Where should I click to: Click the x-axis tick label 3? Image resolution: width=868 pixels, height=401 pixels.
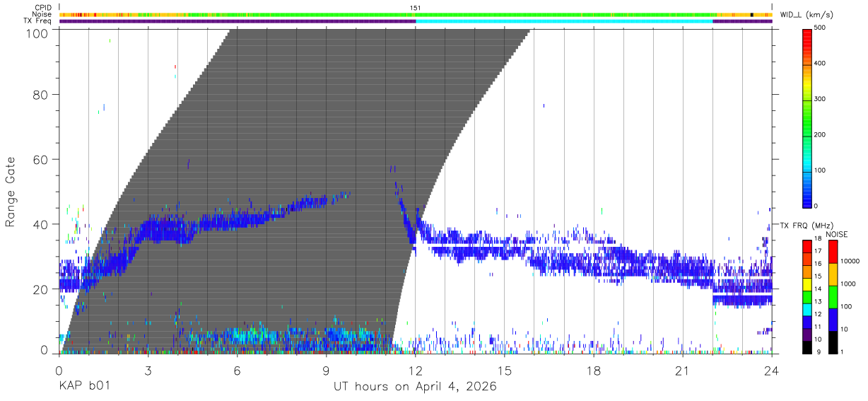[148, 371]
